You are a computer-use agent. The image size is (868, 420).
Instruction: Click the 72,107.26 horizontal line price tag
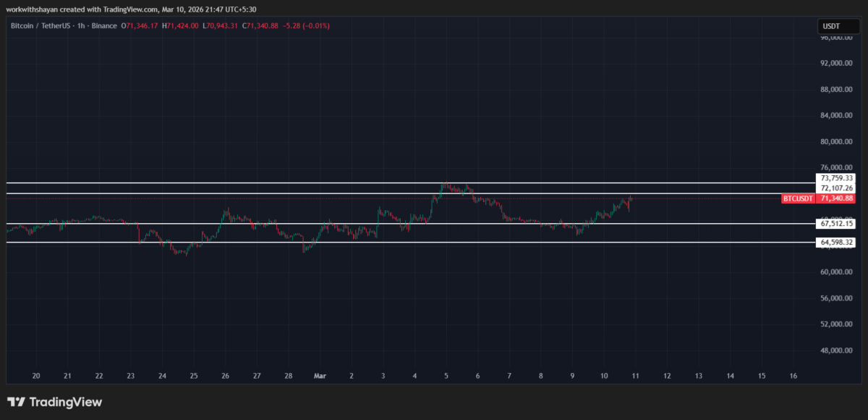[835, 188]
